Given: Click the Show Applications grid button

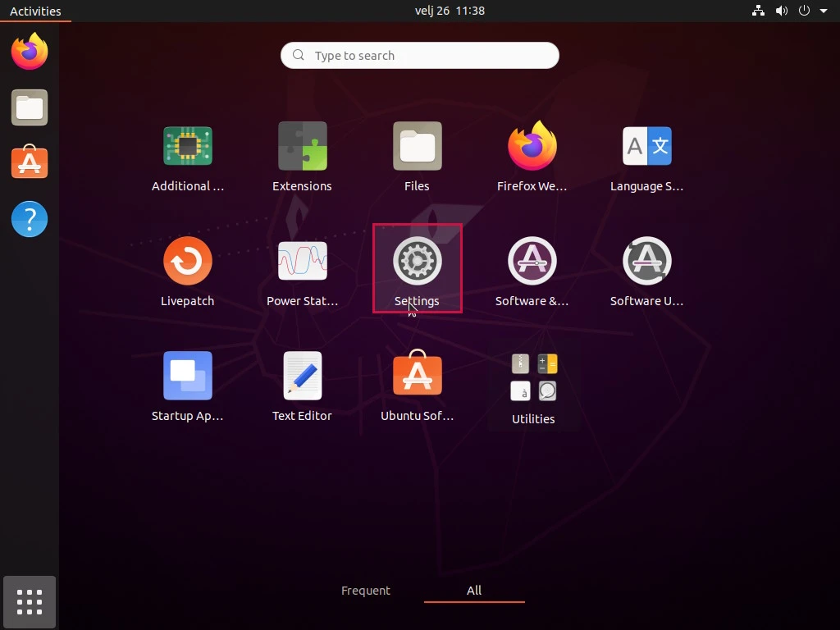Looking at the screenshot, I should 30,602.
